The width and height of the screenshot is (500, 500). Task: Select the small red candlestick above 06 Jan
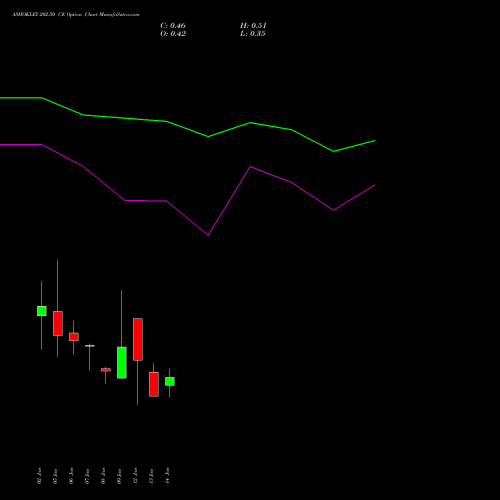coord(74,337)
